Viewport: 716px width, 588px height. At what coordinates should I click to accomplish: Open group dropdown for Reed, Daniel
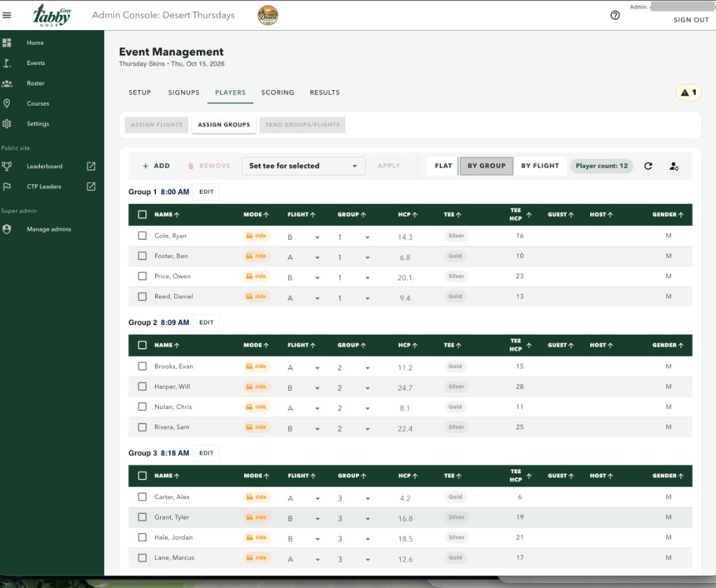pos(353,298)
